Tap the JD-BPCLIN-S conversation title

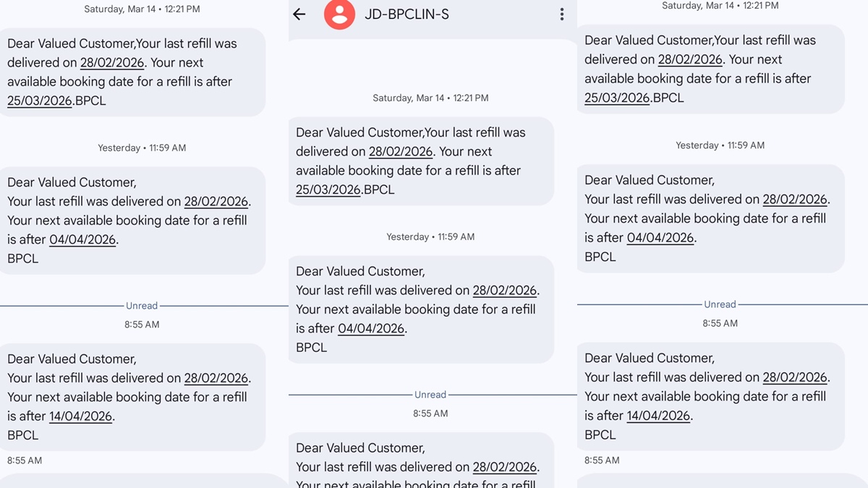407,14
